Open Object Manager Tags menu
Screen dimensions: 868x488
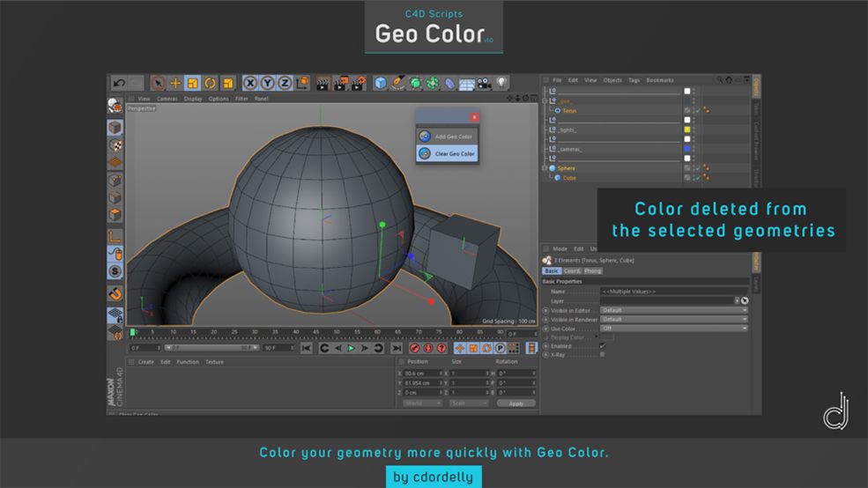tap(634, 80)
